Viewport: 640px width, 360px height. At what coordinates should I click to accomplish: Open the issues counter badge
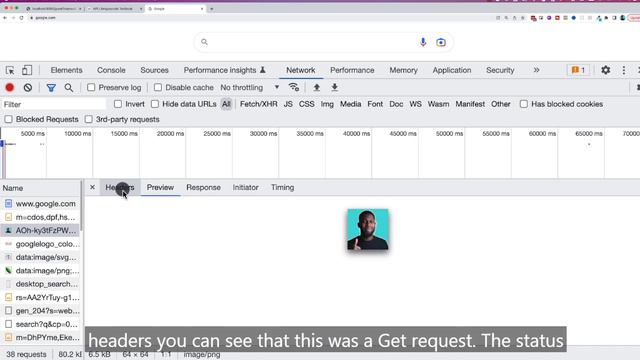pyautogui.click(x=578, y=70)
